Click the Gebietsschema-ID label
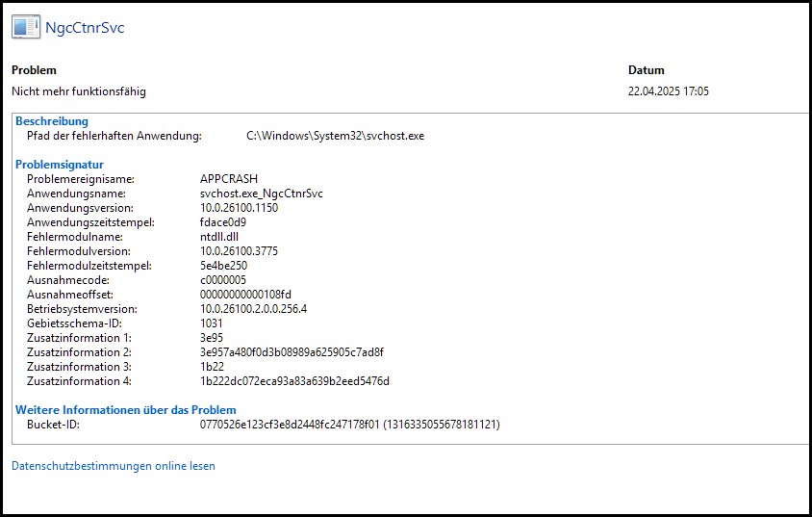Screen dimensions: 812x517 click(75, 323)
